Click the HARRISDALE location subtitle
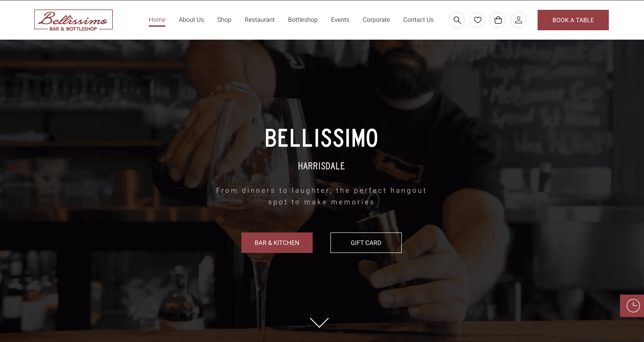Image resolution: width=644 pixels, height=342 pixels. [322, 166]
